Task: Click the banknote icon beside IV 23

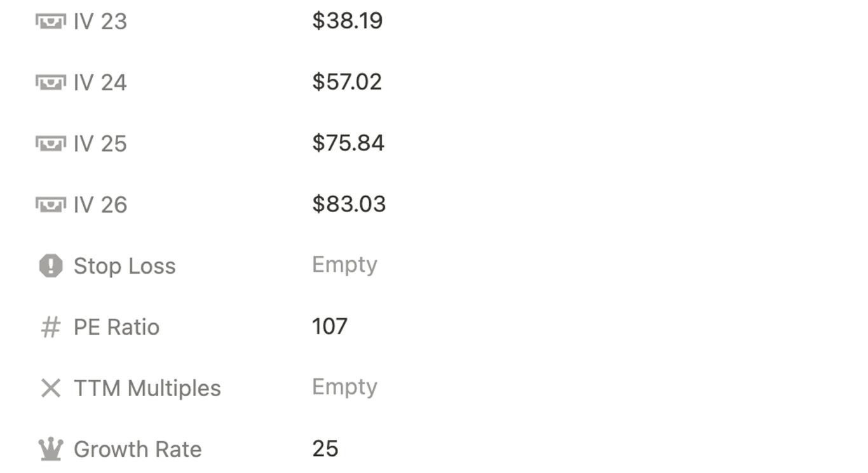Action: (x=50, y=22)
